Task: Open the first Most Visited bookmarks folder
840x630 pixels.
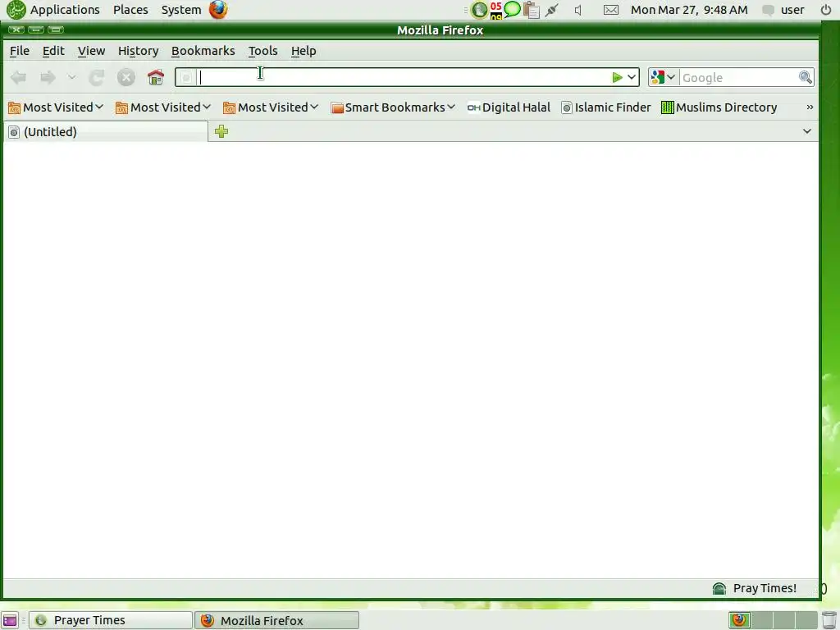Action: point(56,107)
